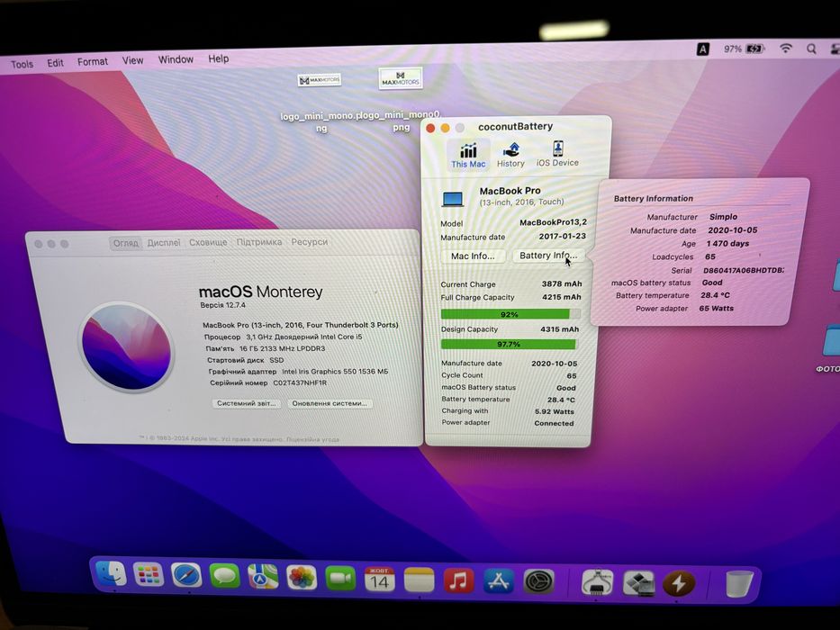Open the Window menu
840x630 pixels.
pos(176,59)
